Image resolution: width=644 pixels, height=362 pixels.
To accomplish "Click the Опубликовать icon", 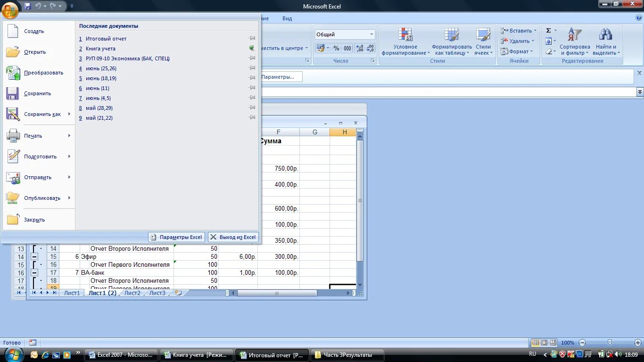I will tap(13, 198).
